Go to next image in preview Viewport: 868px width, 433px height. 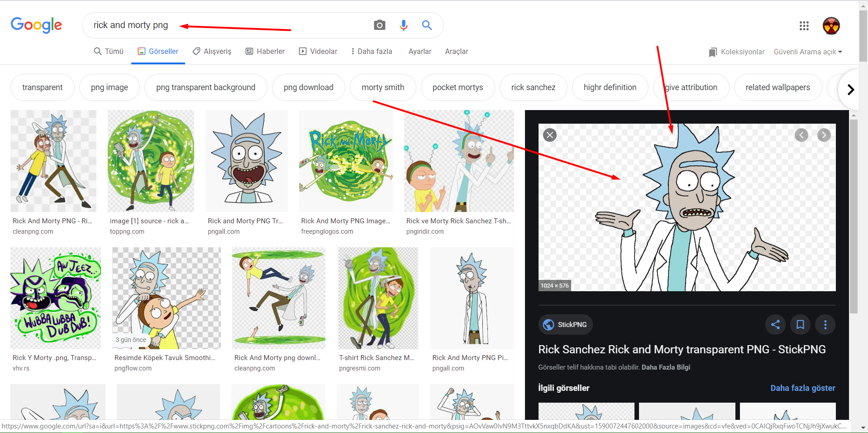tap(824, 135)
